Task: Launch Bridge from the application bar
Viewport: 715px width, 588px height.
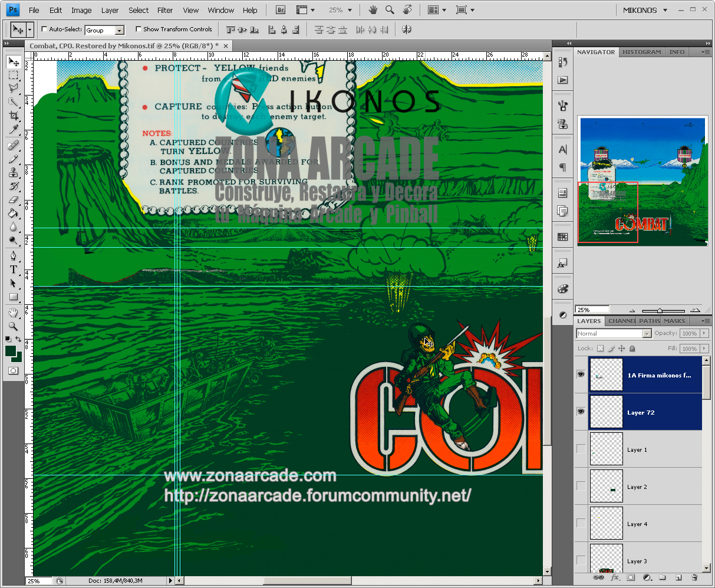Action: coord(281,10)
